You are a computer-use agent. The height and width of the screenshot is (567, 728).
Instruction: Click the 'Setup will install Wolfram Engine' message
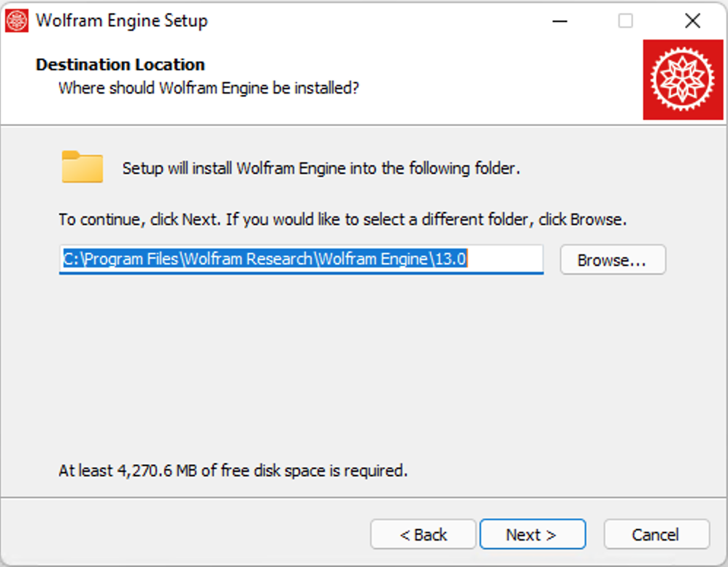click(321, 168)
